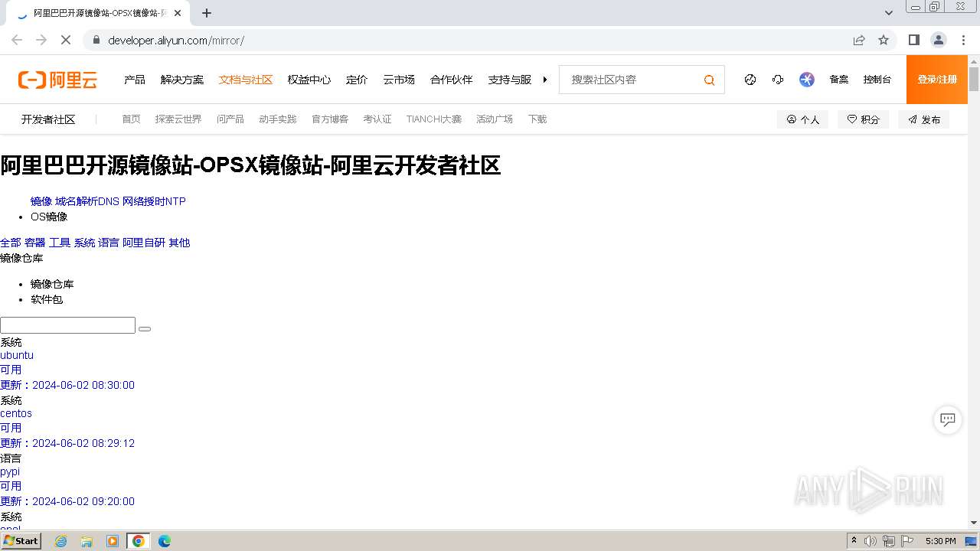Open Microsoft Edge from taskbar

click(x=165, y=541)
